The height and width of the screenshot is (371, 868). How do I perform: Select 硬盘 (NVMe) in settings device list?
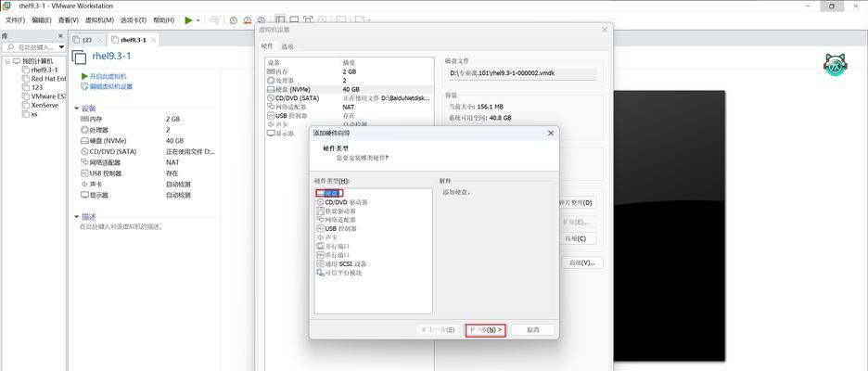[x=350, y=89]
